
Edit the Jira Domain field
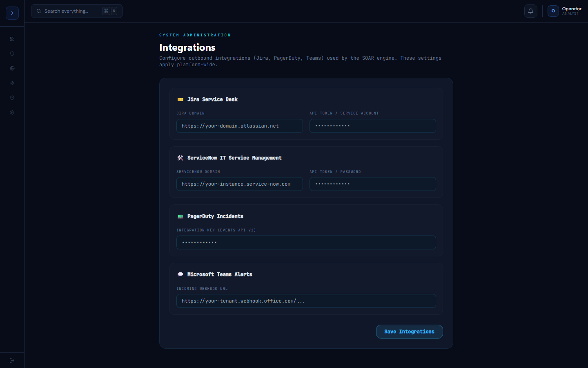240,126
